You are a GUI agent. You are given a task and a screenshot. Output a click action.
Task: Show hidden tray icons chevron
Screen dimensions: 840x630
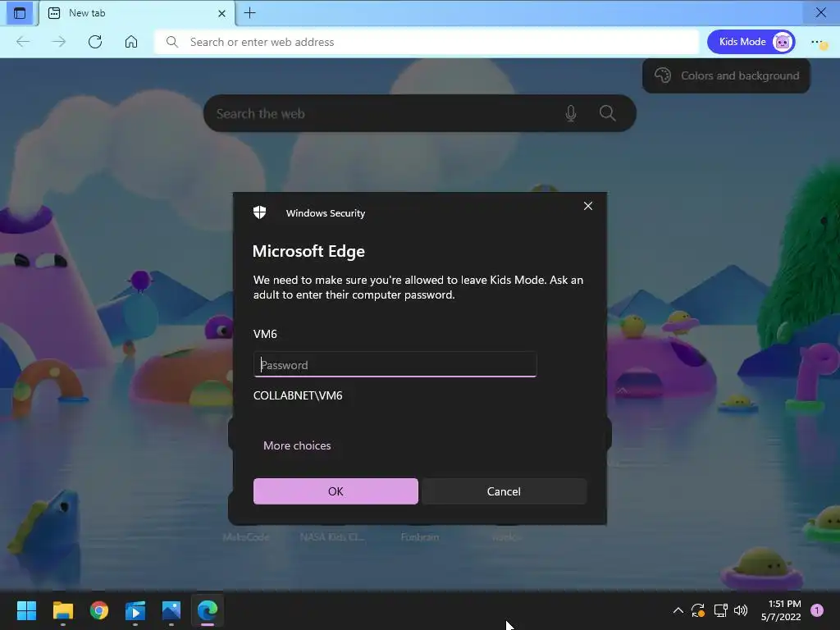(x=678, y=610)
